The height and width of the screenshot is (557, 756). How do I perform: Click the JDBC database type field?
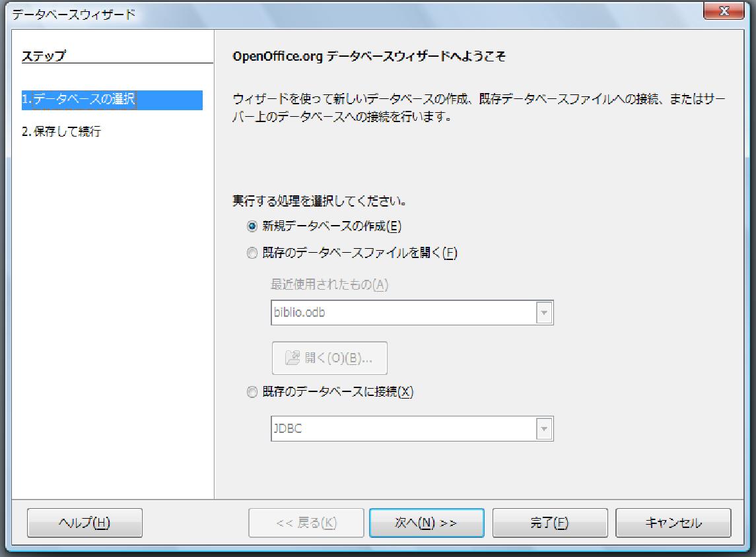[403, 429]
